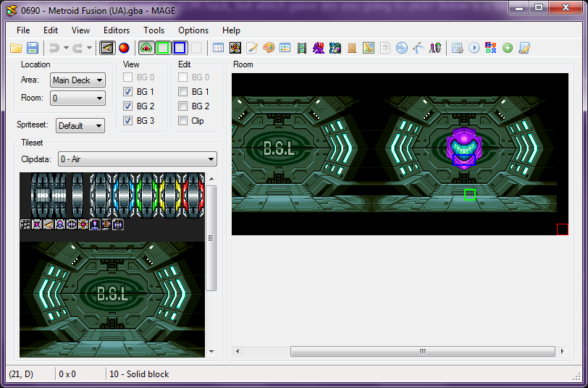Select the purple Samus sprite in the room
Screen dimensions: 588x388
pos(464,148)
